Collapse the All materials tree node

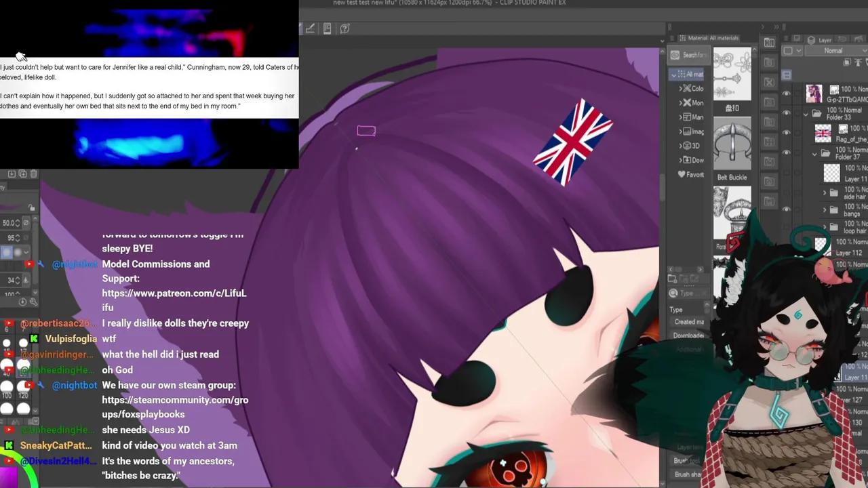click(x=673, y=75)
